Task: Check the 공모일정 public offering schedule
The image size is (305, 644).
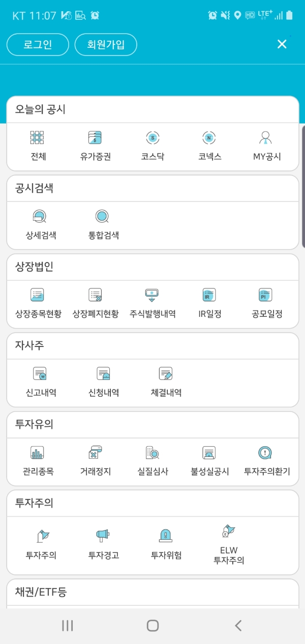Action: (265, 301)
